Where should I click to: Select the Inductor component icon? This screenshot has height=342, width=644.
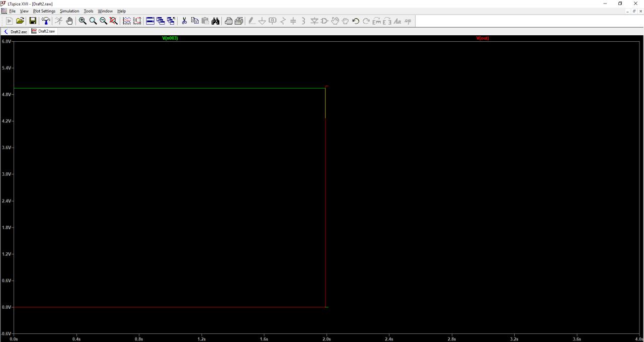(x=303, y=21)
